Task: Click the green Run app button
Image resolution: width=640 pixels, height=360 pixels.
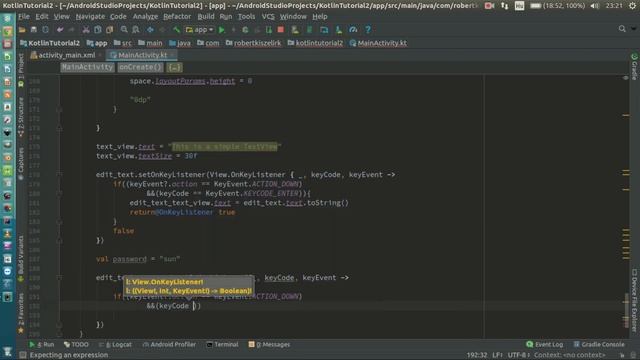Action: coord(222,30)
